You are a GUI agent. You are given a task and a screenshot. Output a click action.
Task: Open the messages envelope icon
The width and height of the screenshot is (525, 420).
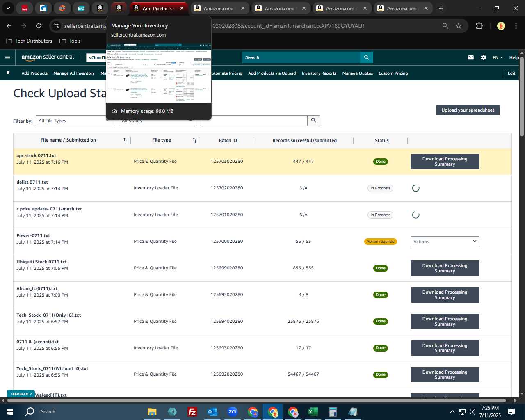pos(471,57)
